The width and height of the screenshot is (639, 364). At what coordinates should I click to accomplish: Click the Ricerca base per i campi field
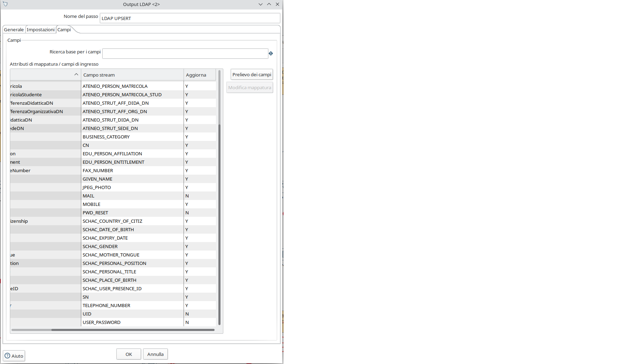point(185,53)
